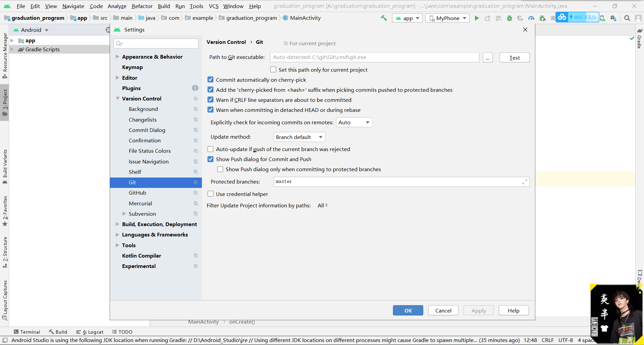The height and width of the screenshot is (345, 644).
Task: Open the incoming commits 'Auto' dropdown
Action: point(354,122)
